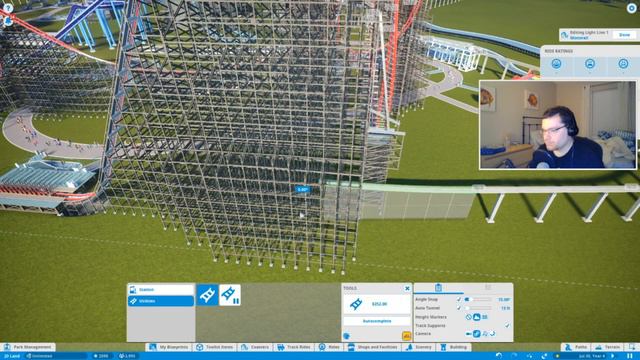
Task: Select the highlighted Camera mode icon
Action: pyautogui.click(x=476, y=334)
